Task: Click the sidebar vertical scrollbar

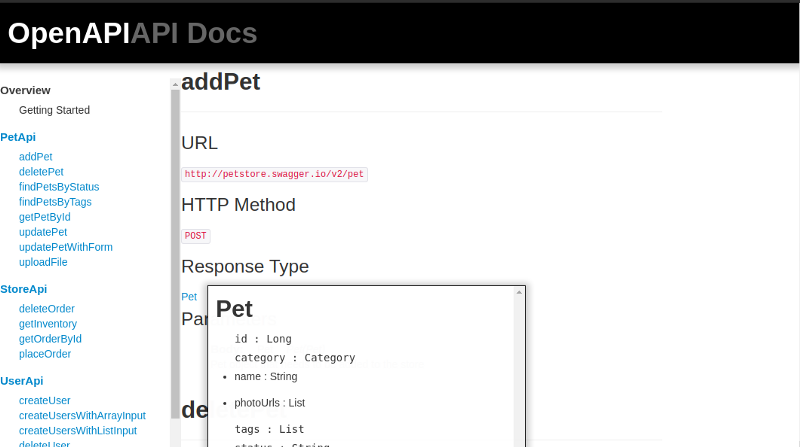Action: pyautogui.click(x=175, y=250)
